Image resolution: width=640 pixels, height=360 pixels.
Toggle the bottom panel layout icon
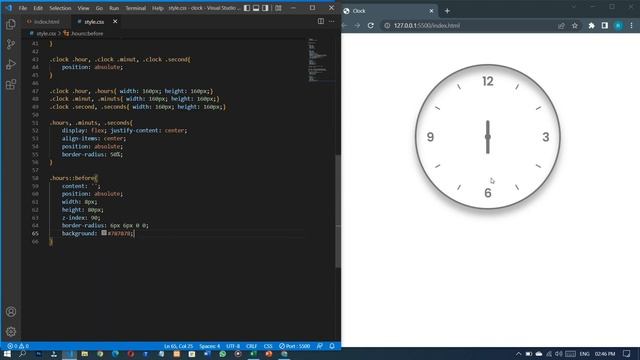(x=256, y=8)
